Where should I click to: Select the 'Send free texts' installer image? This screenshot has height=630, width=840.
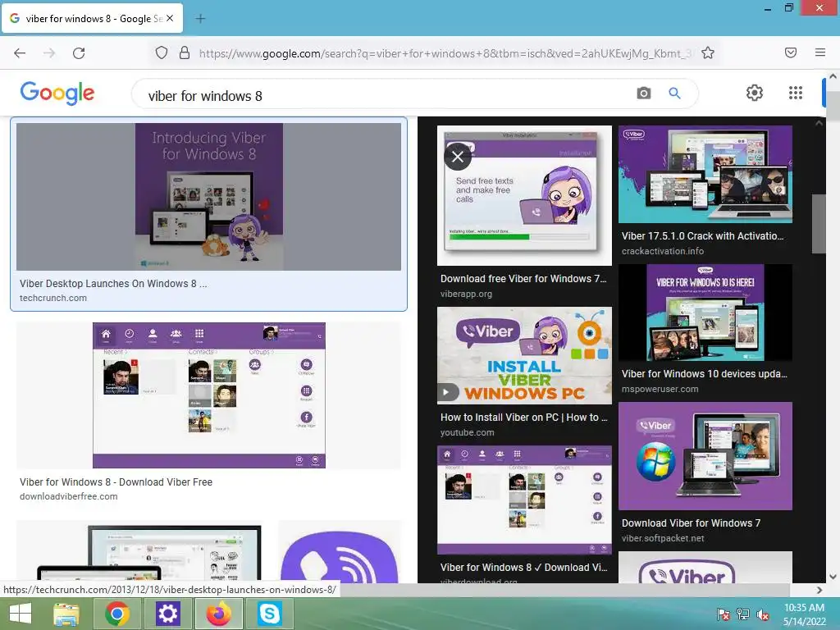click(524, 195)
